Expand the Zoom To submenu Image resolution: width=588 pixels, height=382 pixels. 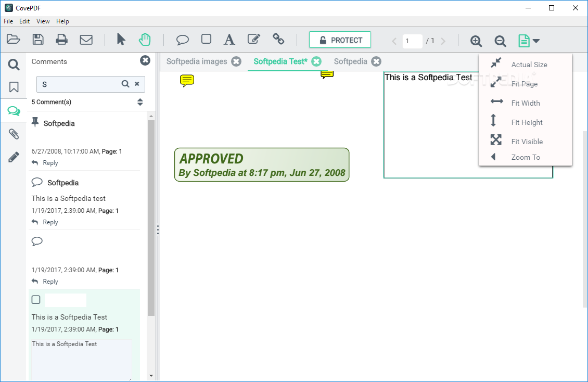pyautogui.click(x=526, y=157)
